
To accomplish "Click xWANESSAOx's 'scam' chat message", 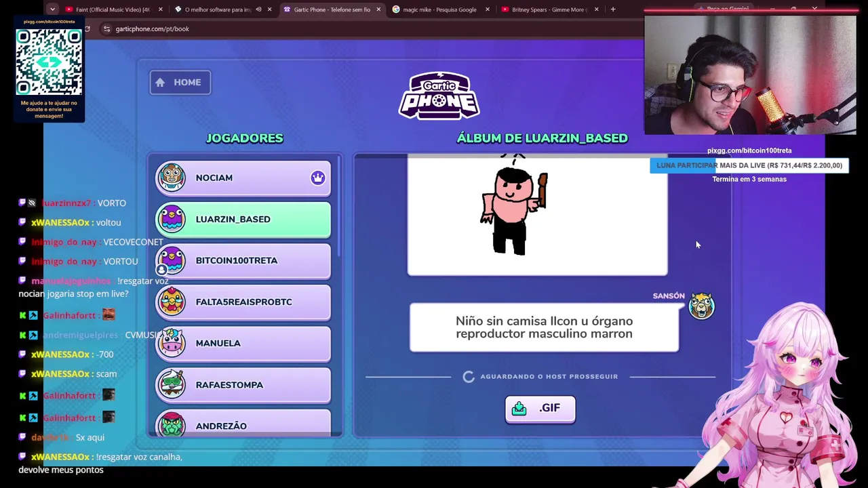I will (106, 374).
